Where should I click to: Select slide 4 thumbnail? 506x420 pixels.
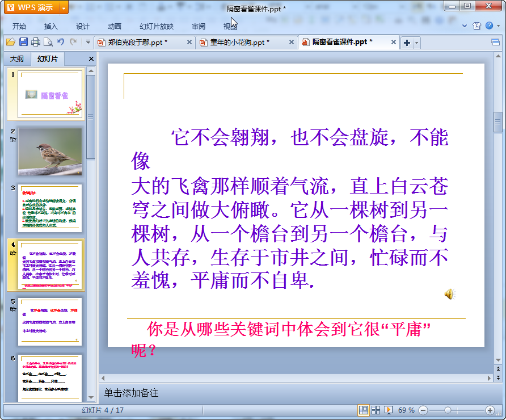tap(50, 264)
